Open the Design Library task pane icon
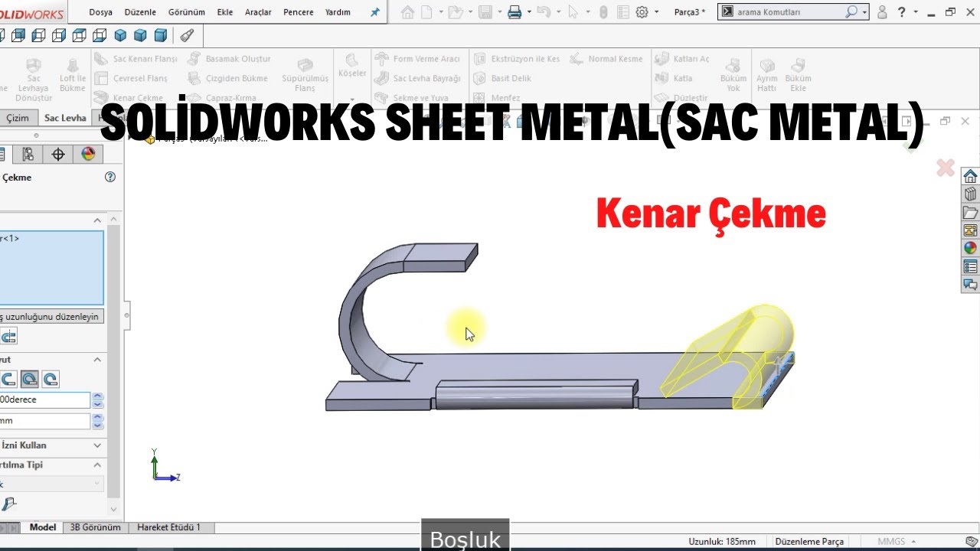Image resolution: width=980 pixels, height=551 pixels. (970, 194)
